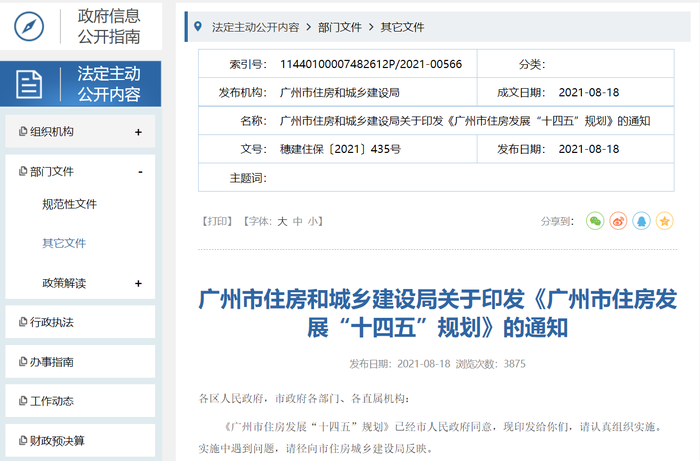Image resolution: width=700 pixels, height=461 pixels.
Task: Share the notice via the Weibo icon
Action: (618, 221)
